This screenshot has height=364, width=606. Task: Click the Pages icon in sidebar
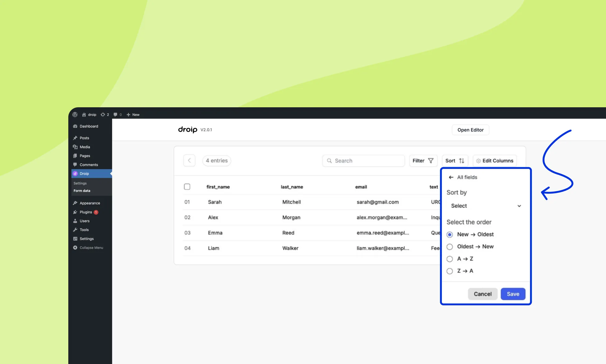(75, 156)
